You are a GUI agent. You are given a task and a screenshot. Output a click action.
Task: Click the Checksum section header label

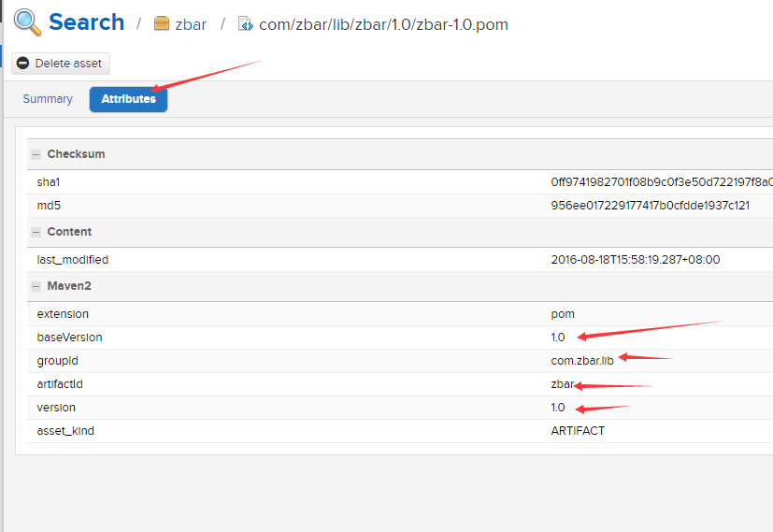(76, 154)
